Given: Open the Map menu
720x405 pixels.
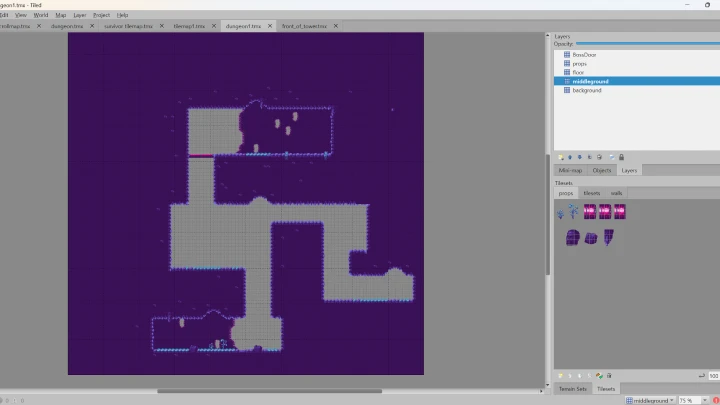Looking at the screenshot, I should point(61,15).
